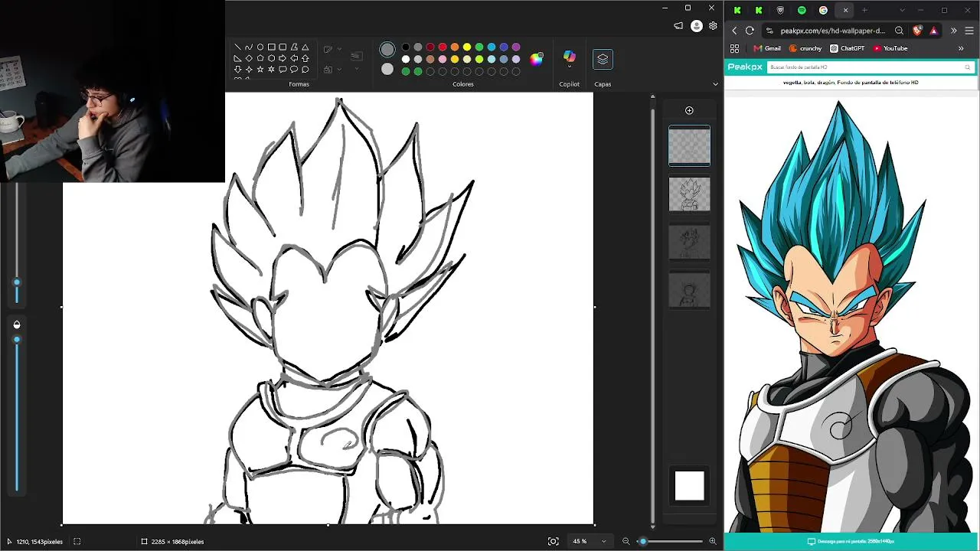The image size is (980, 551).
Task: Select the five-point star shape
Action: pos(260,70)
